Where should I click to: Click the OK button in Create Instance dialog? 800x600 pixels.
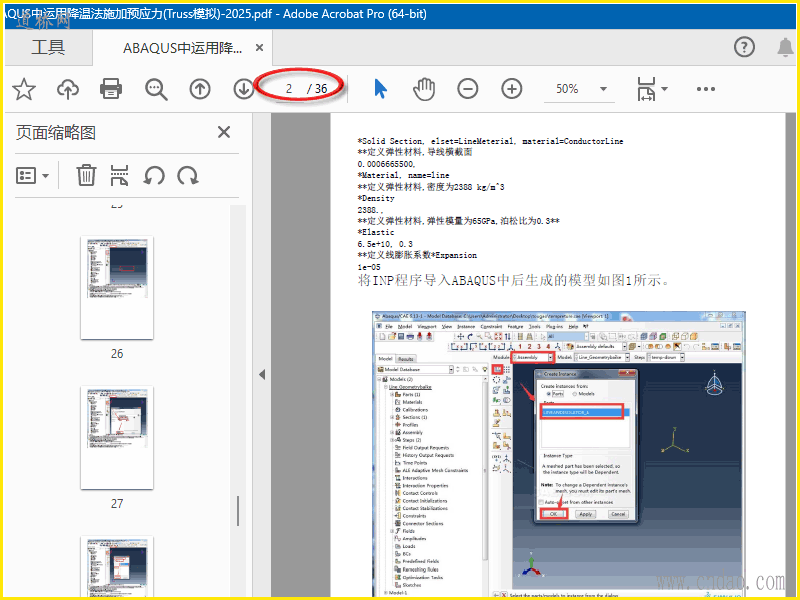tap(554, 514)
